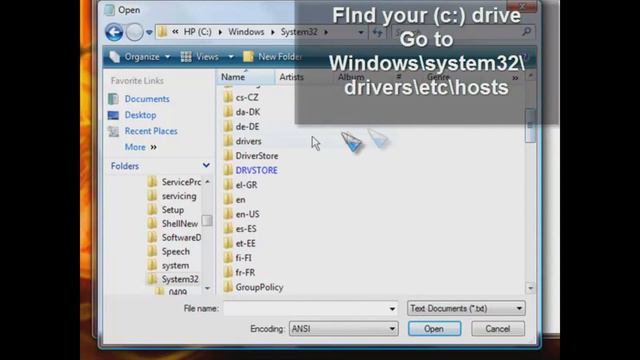This screenshot has height=360, width=640.
Task: Click the drivers folder icon
Action: tap(228, 141)
